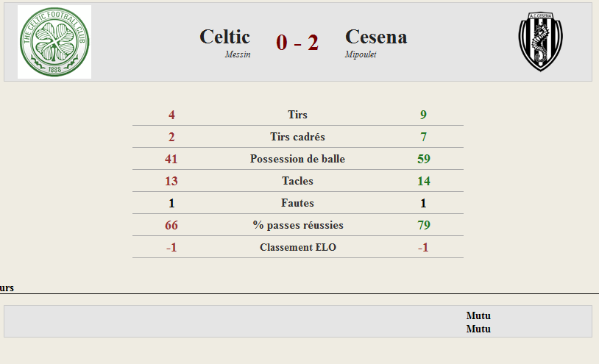Click the Celtic Football Club crest
Viewport: 599px width, 364px height.
point(54,42)
